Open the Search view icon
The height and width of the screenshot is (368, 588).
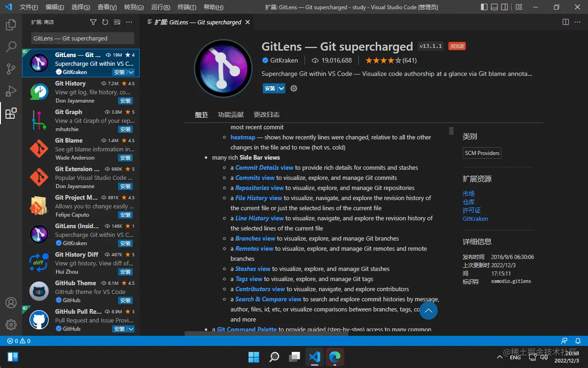[x=11, y=46]
